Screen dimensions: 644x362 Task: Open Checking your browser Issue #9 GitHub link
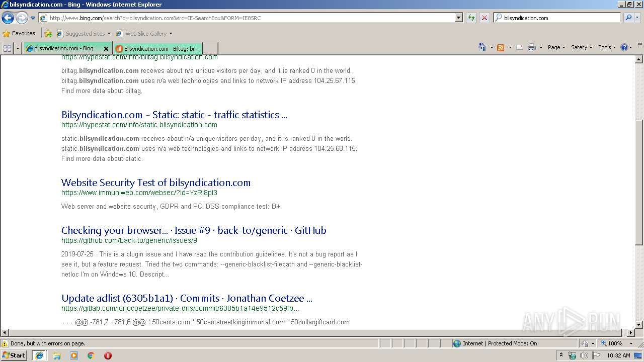(x=194, y=230)
